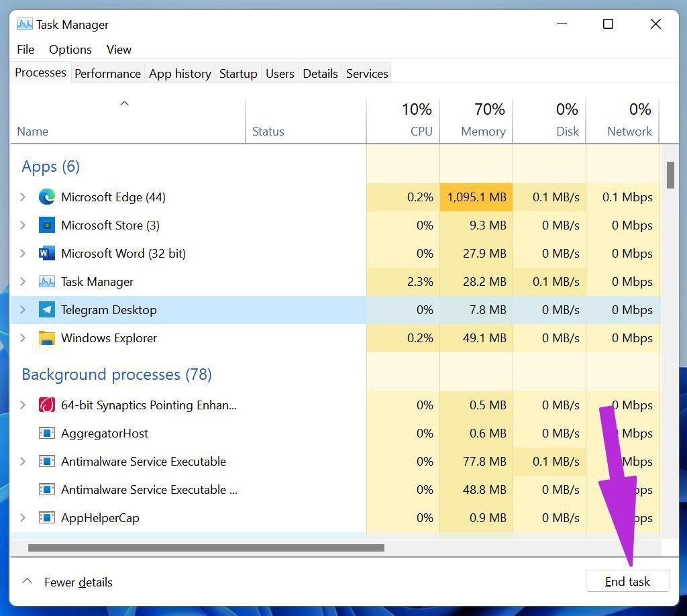Click the Background processes (78) heading

point(117,374)
